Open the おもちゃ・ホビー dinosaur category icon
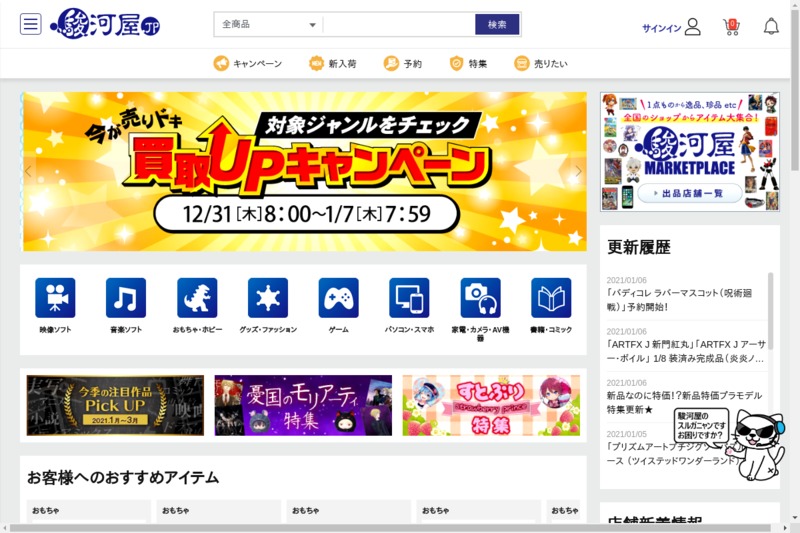800x533 pixels. coord(197,298)
